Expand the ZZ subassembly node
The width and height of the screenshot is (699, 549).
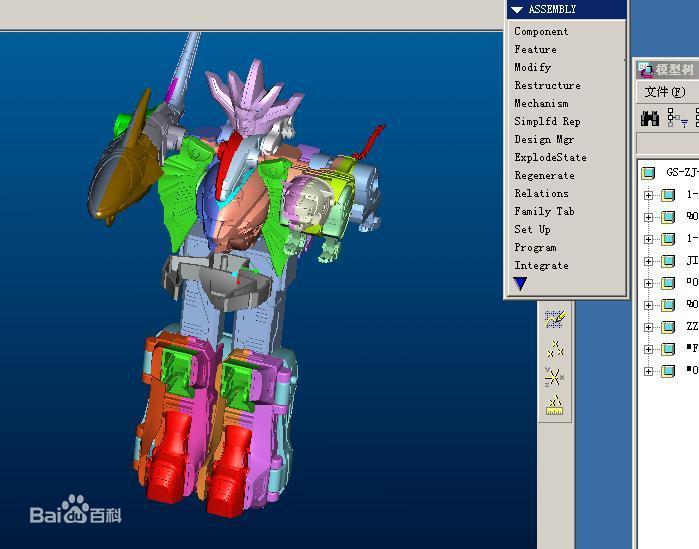pyautogui.click(x=649, y=328)
